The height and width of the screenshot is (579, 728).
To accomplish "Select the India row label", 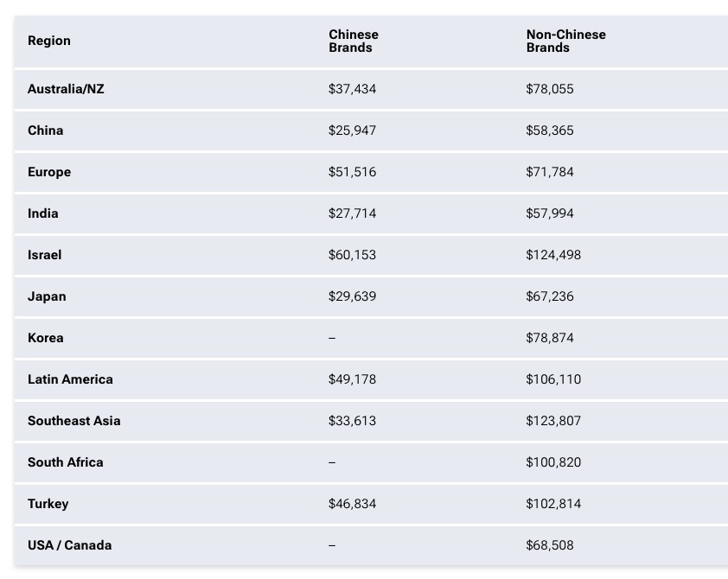I will tap(43, 213).
